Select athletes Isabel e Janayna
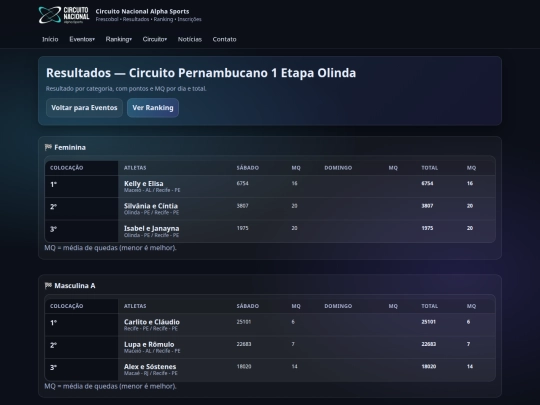The width and height of the screenshot is (540, 405). click(152, 228)
